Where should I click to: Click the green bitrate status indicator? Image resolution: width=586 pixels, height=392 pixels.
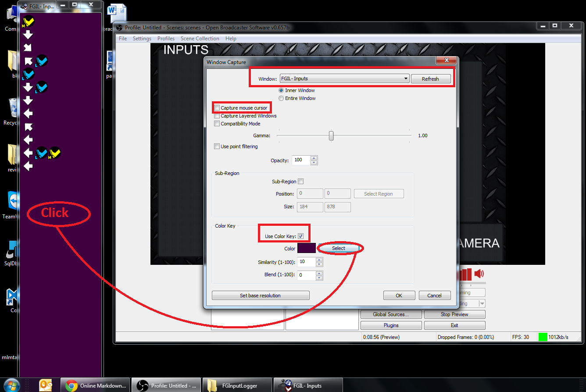pyautogui.click(x=543, y=337)
